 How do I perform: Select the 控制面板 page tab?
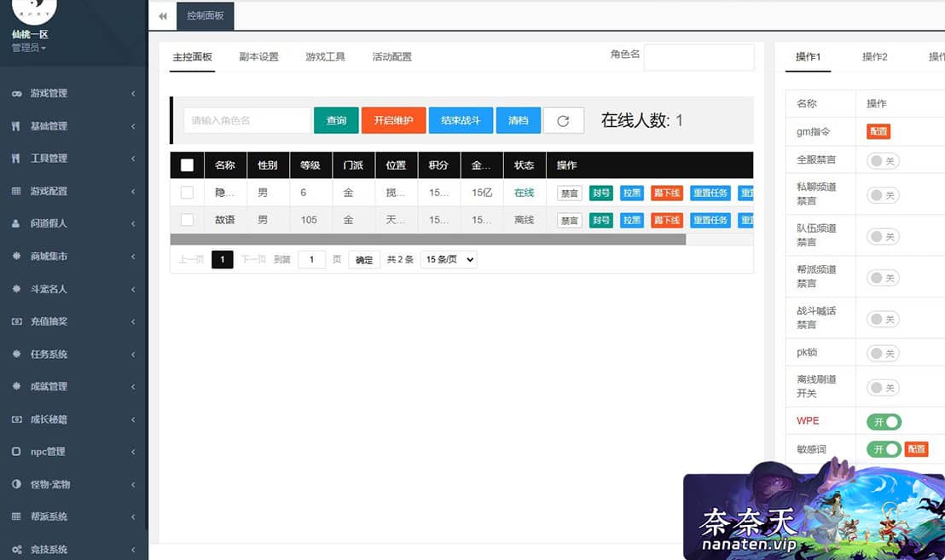coord(205,15)
